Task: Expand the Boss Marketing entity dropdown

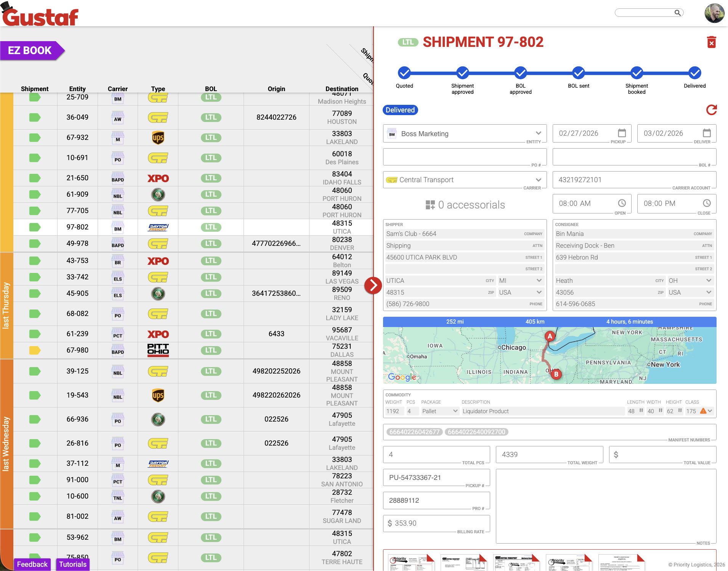Action: (x=538, y=133)
